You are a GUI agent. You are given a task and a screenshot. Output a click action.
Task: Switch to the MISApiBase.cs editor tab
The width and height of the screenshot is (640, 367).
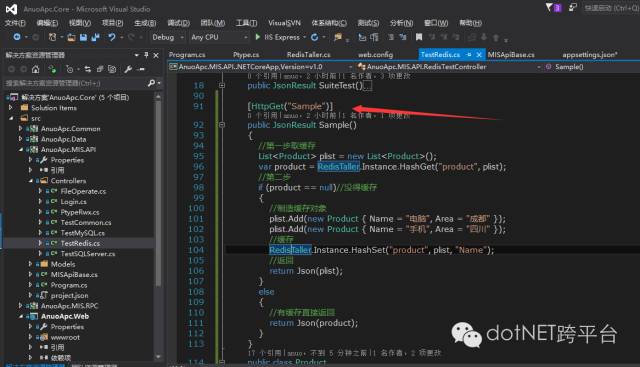pos(511,55)
